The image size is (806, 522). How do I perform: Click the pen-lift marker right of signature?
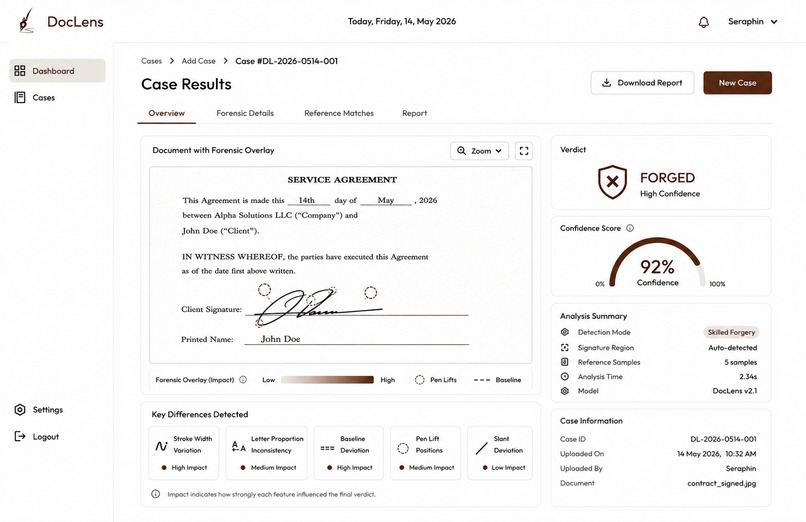[370, 293]
